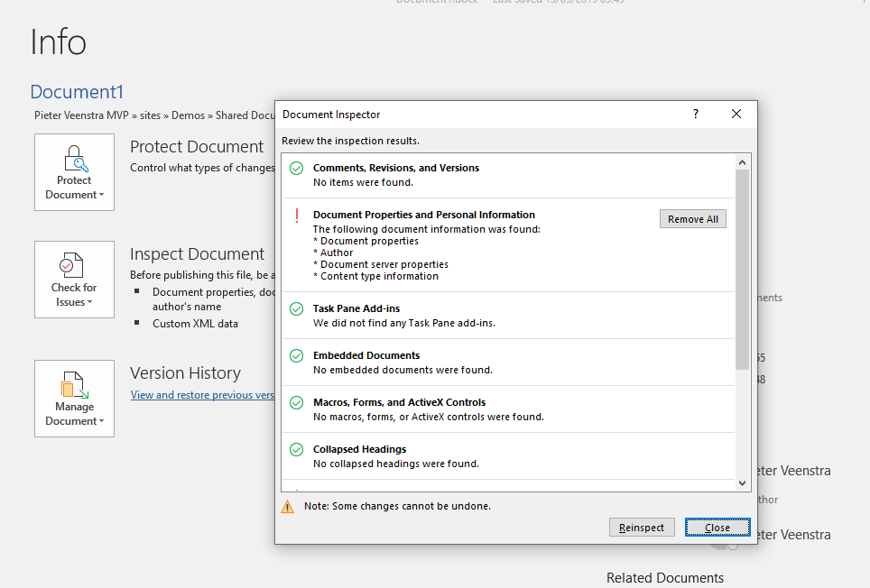Viewport: 870px width, 588px height.
Task: Open the Check for Issues dropdown
Action: pyautogui.click(x=74, y=280)
